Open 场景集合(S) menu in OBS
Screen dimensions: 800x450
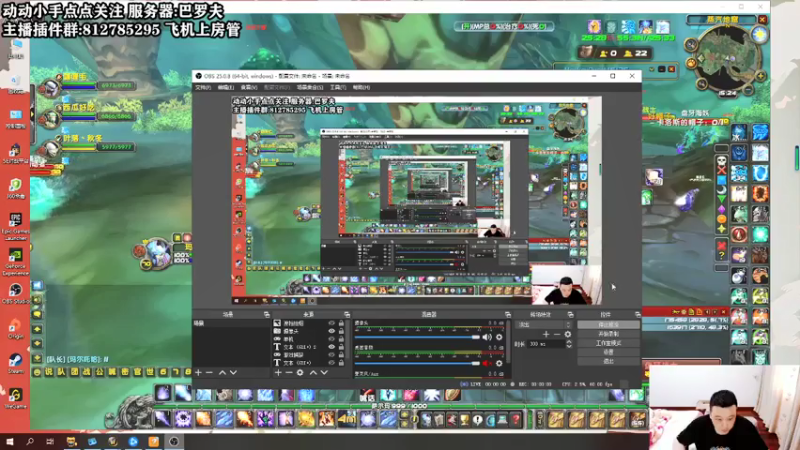click(310, 88)
